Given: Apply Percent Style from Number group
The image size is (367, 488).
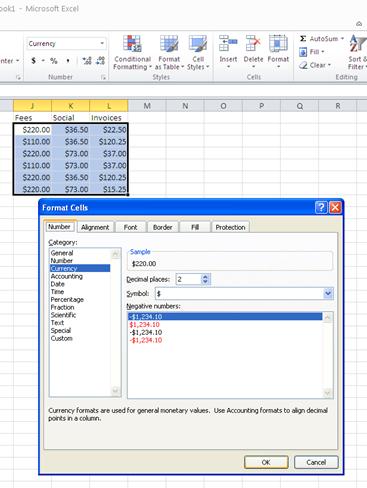Looking at the screenshot, I should tap(54, 61).
